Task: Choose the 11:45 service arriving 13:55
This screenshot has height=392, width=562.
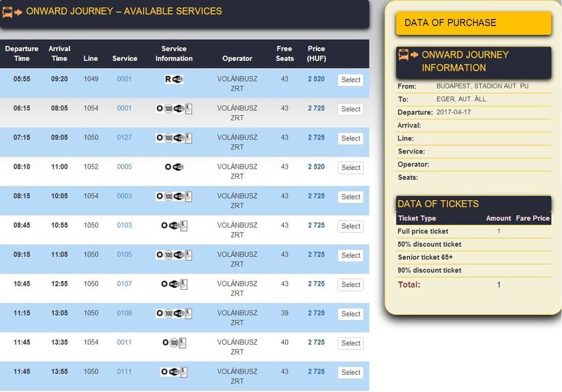Action: [x=350, y=372]
